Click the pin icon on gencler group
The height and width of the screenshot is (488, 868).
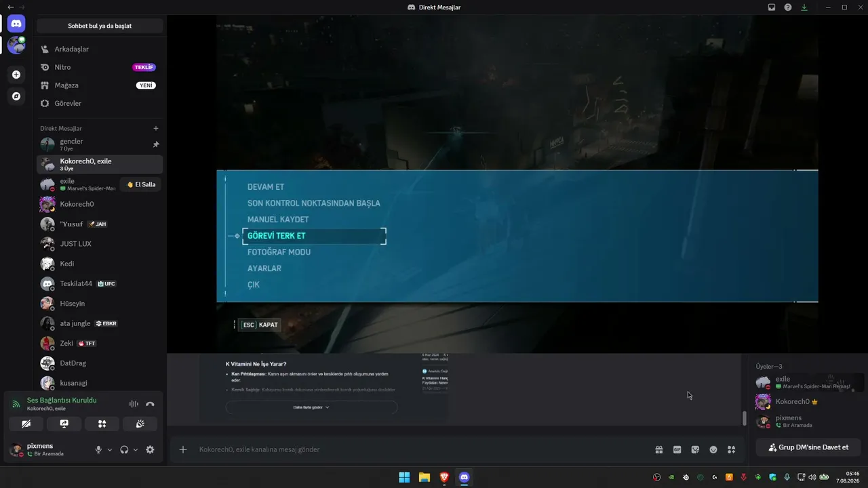point(156,144)
